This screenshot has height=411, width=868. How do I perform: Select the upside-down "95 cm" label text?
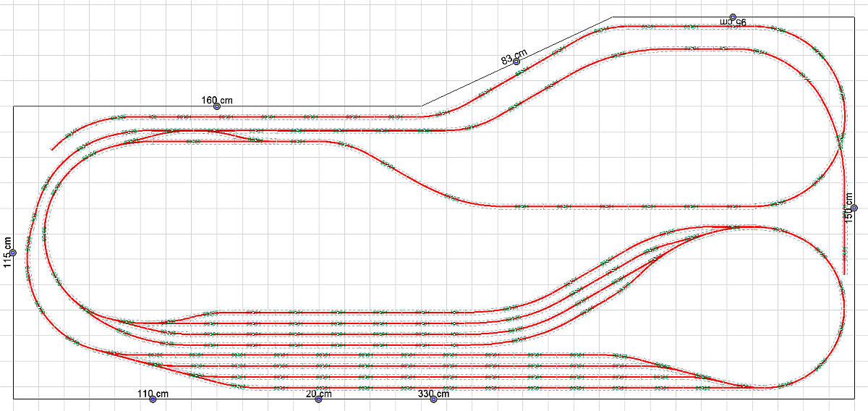[x=733, y=22]
